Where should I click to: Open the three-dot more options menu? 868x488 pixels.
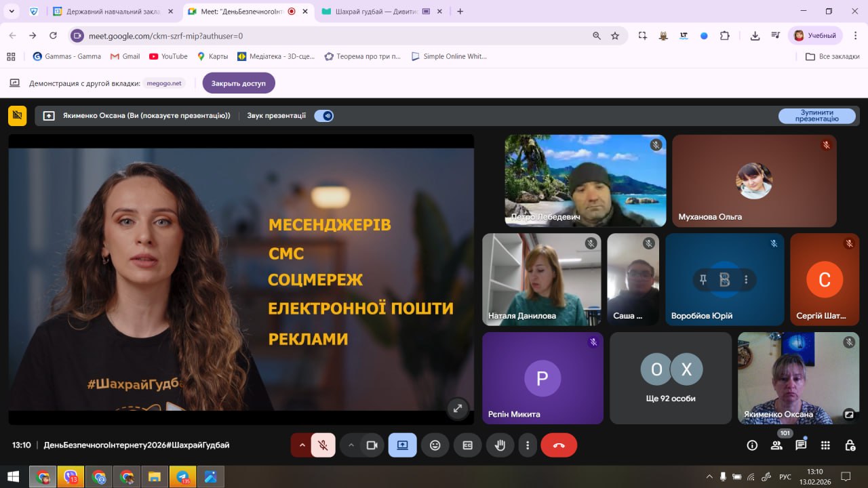tap(528, 445)
